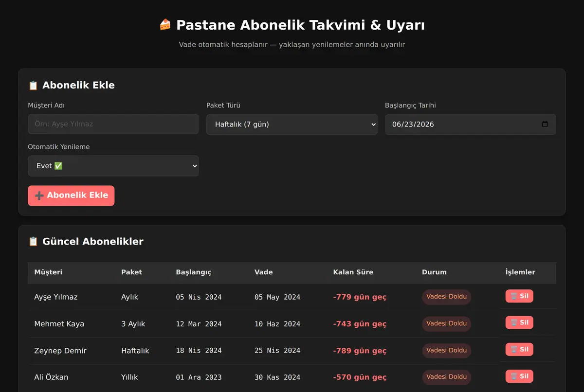Viewport: 584px width, 392px height.
Task: Click the 01 Ara 2023 start date
Action: (x=199, y=377)
